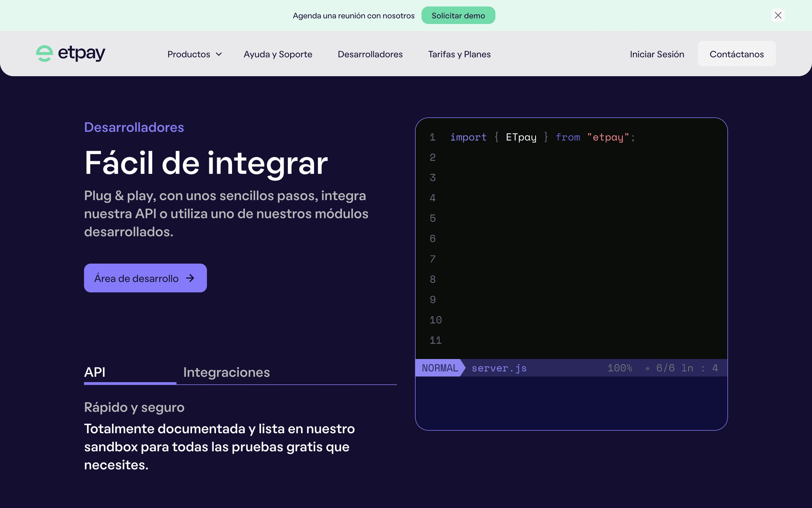Close the demo announcement banner

click(778, 16)
